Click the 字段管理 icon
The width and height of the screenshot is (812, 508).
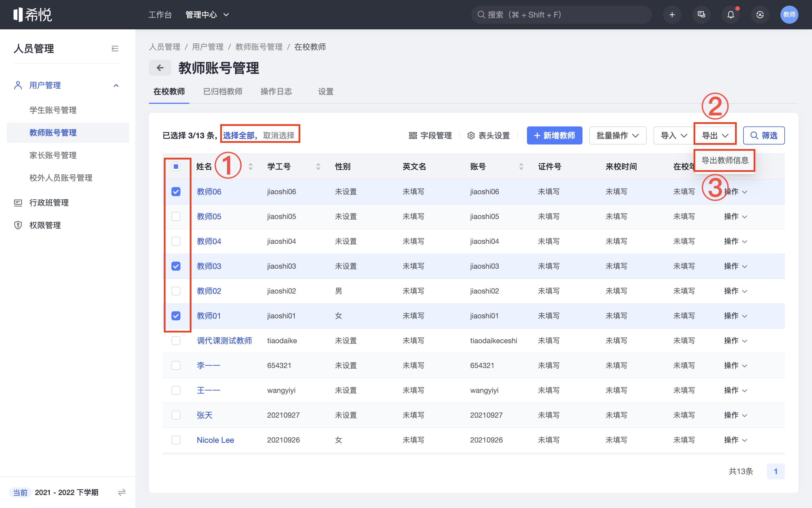(x=413, y=135)
